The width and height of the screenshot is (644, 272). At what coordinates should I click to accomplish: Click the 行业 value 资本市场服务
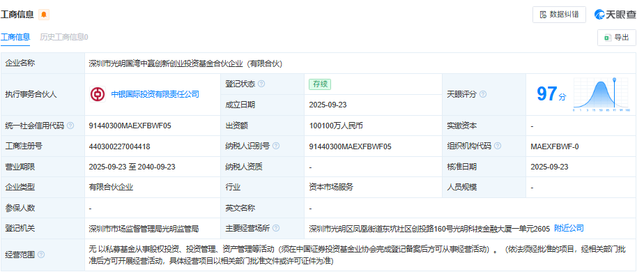(331, 188)
